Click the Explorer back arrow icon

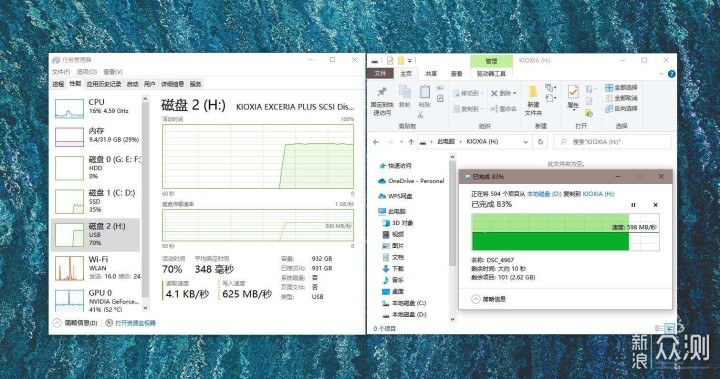[377, 142]
